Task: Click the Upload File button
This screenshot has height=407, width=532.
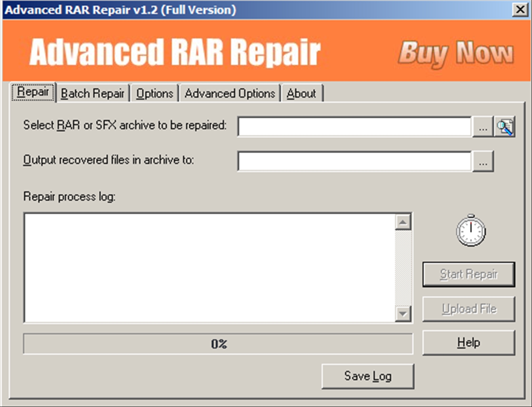Action: [x=469, y=309]
